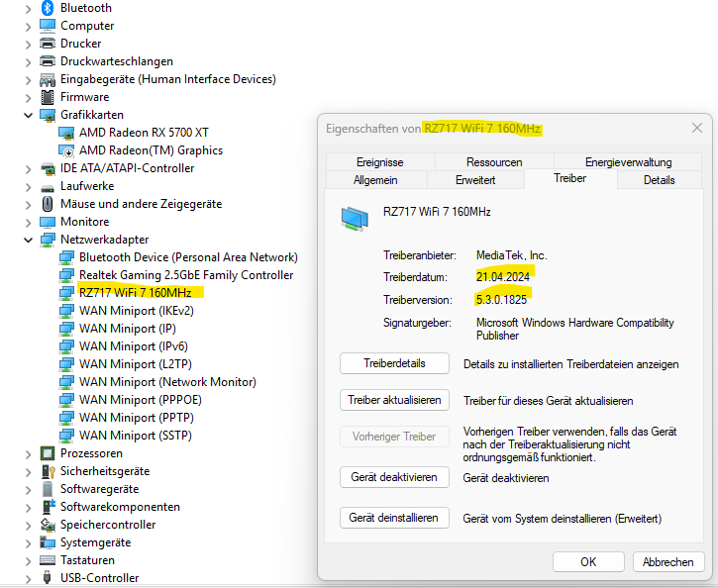Open the Energieverwaltung tab
This screenshot has height=588, width=718.
coord(628,162)
